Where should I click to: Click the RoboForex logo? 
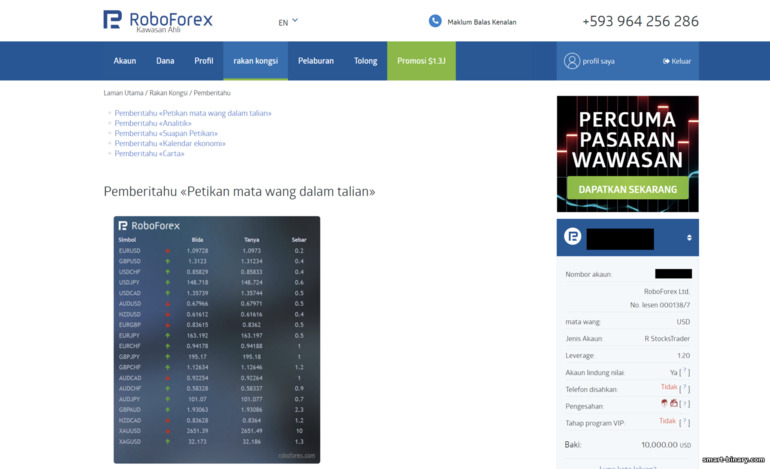pyautogui.click(x=158, y=21)
